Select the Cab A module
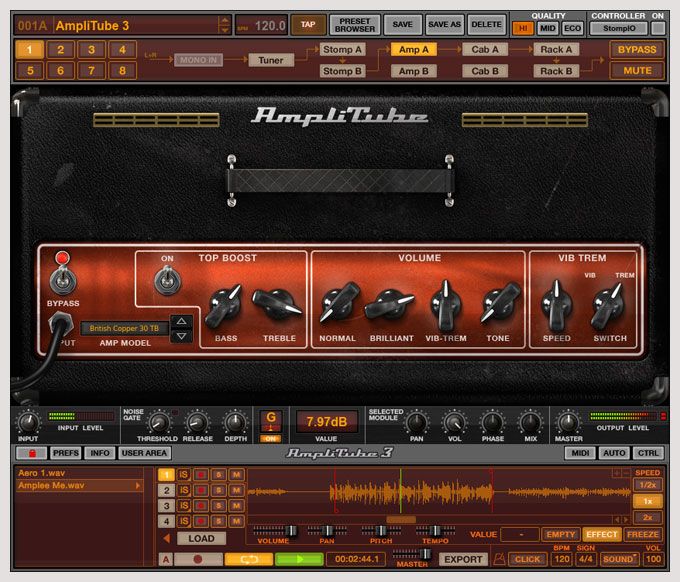 click(485, 49)
